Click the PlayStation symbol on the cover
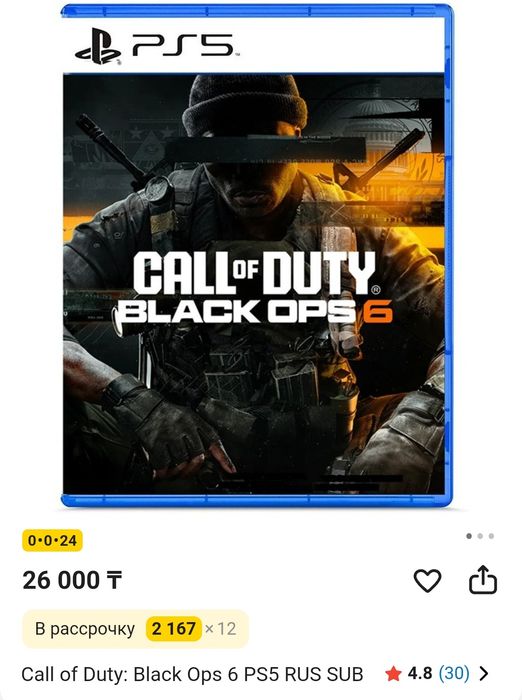Image resolution: width=522 pixels, height=700 pixels. (98, 46)
